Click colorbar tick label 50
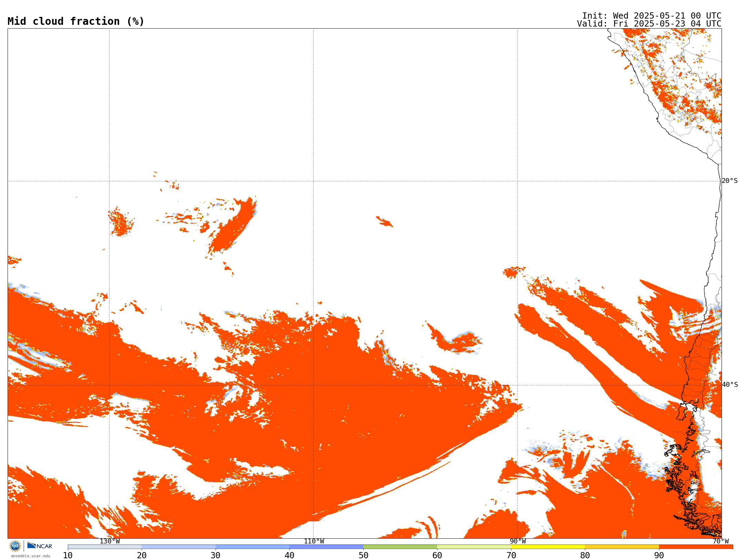The height and width of the screenshot is (560, 744). 363,556
